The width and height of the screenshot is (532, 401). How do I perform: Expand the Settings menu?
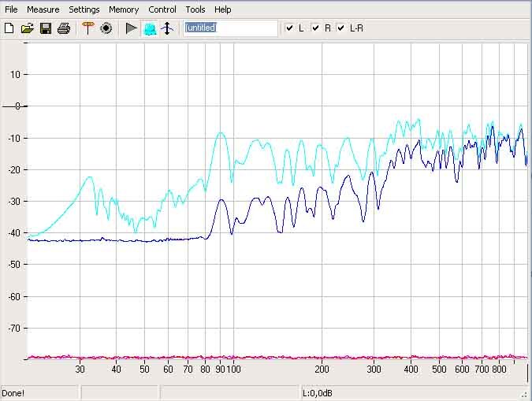click(x=84, y=9)
